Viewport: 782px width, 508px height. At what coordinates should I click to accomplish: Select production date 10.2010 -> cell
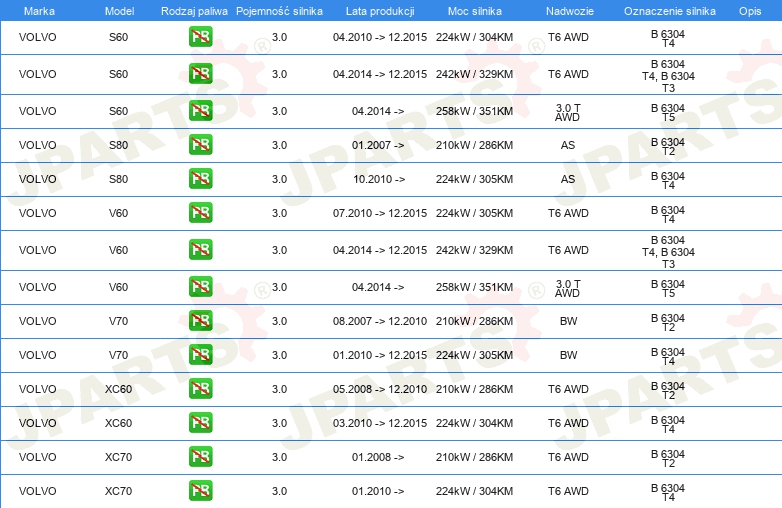[379, 179]
